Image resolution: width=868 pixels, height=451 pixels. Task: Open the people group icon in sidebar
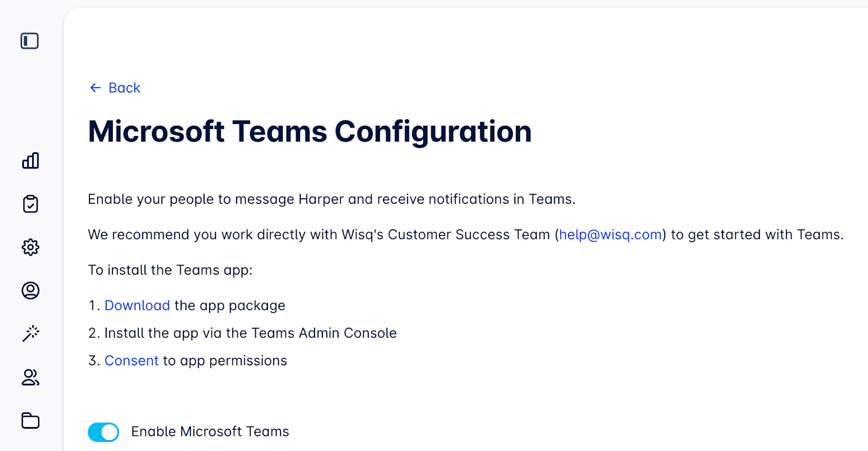[30, 377]
